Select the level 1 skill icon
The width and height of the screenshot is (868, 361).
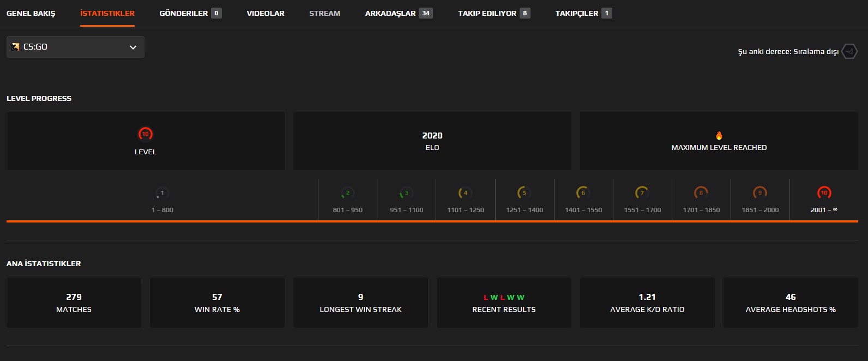point(162,193)
